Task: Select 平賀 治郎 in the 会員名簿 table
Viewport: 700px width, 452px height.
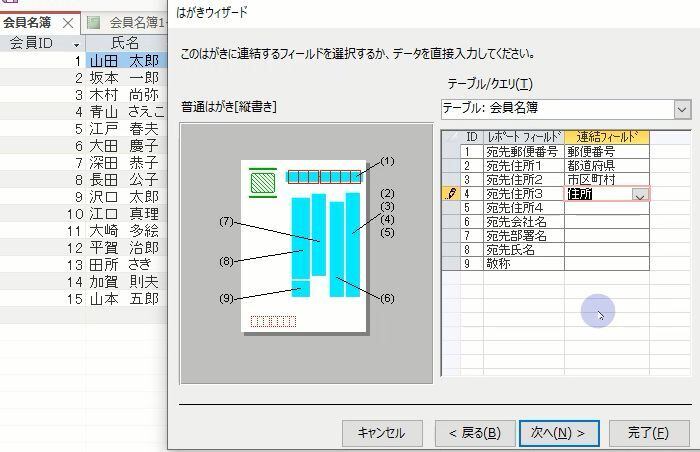Action: click(x=126, y=247)
